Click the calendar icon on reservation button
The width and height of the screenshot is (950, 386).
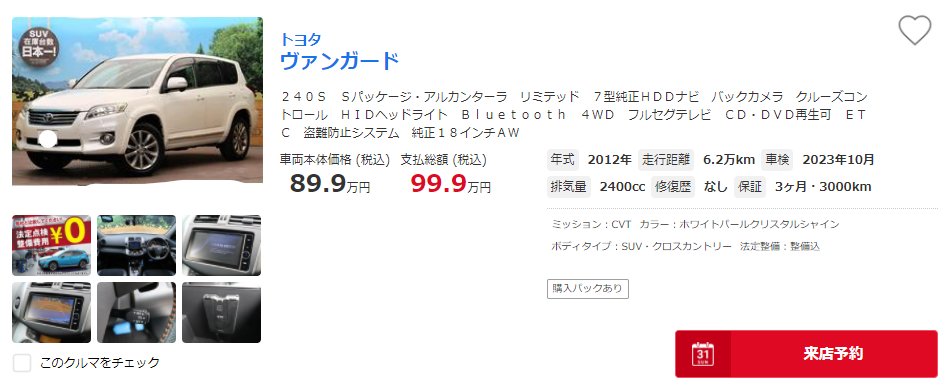click(703, 354)
